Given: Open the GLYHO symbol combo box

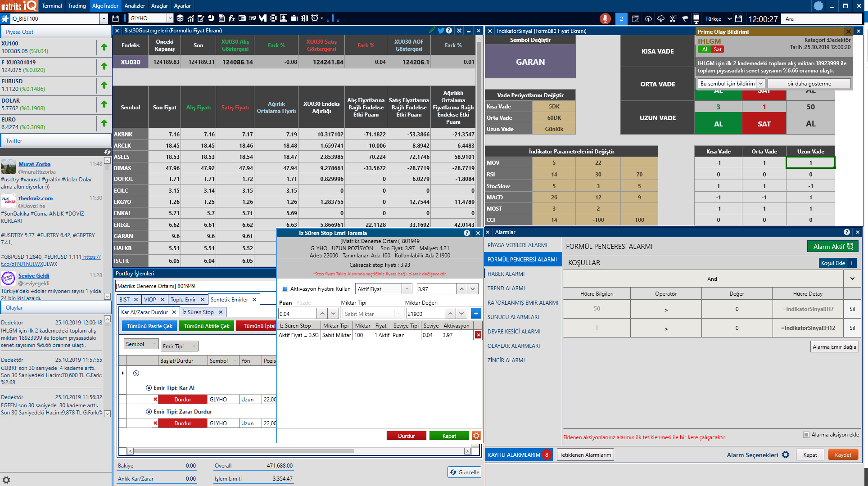Looking at the screenshot, I should point(170,18).
